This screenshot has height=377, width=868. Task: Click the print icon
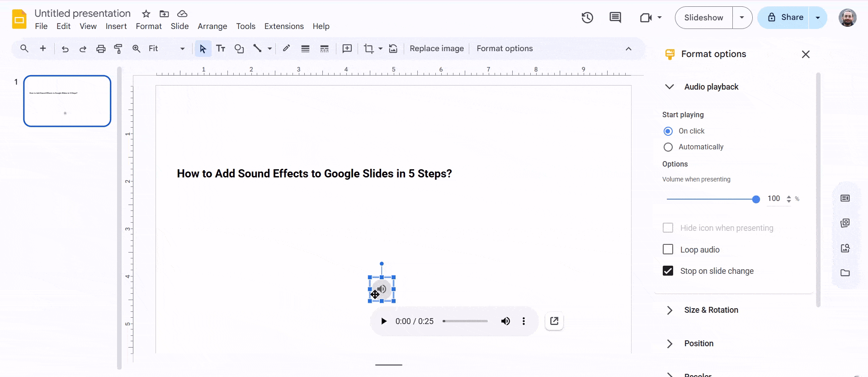click(101, 49)
